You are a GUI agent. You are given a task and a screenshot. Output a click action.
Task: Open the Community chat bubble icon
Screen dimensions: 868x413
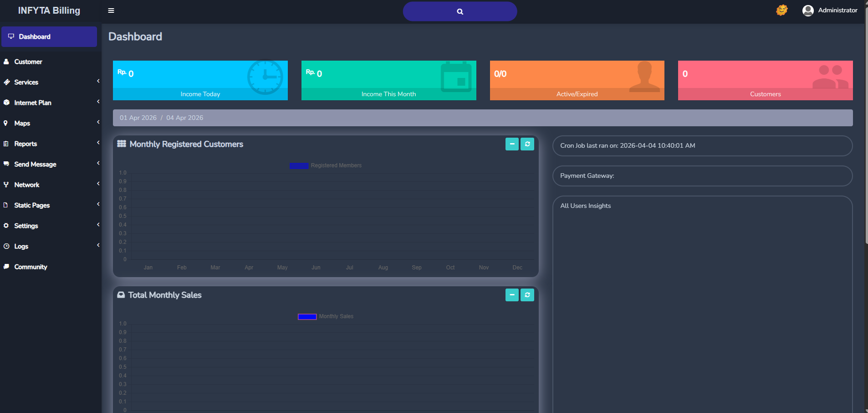point(6,267)
